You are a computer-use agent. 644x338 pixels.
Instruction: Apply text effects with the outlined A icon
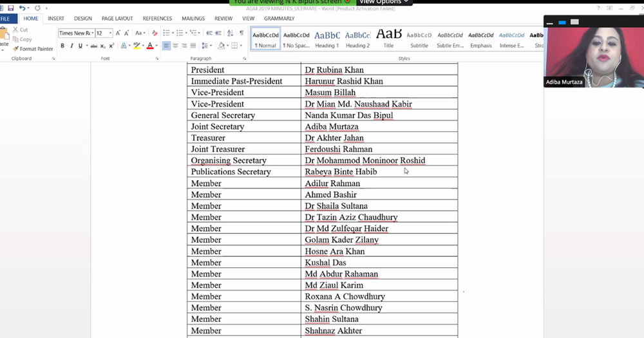pyautogui.click(x=123, y=46)
